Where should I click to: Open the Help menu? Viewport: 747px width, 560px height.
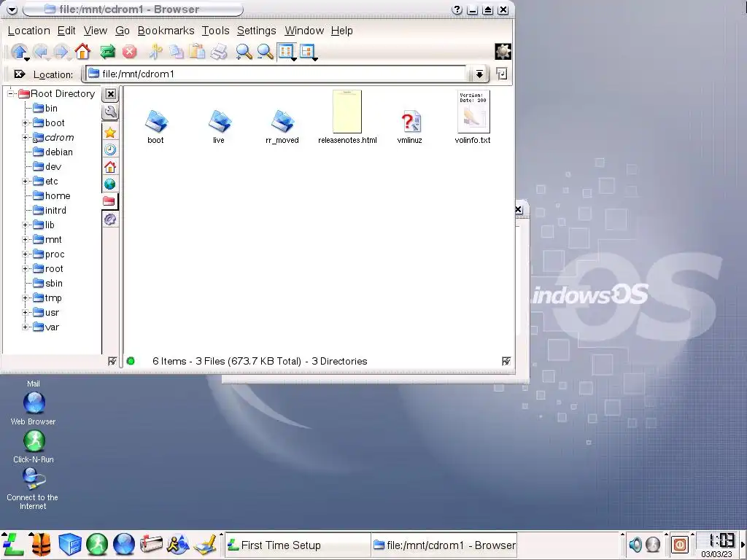point(341,31)
